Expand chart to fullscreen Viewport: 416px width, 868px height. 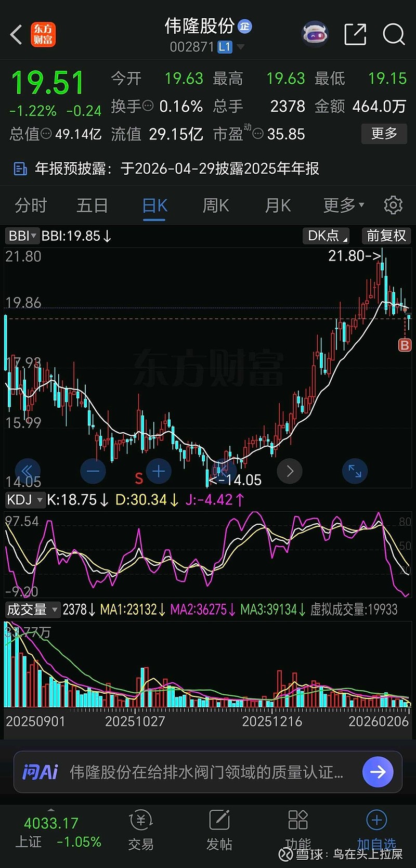tap(355, 471)
